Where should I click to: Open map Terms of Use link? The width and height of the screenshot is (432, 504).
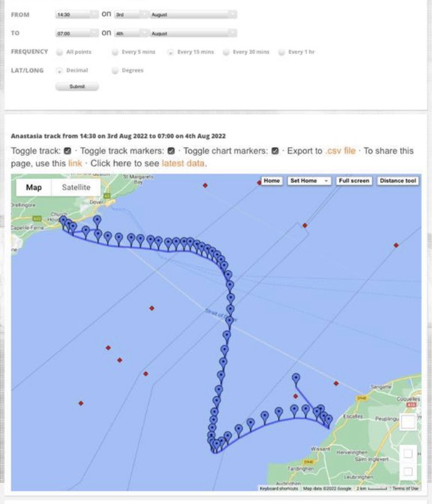(406, 488)
